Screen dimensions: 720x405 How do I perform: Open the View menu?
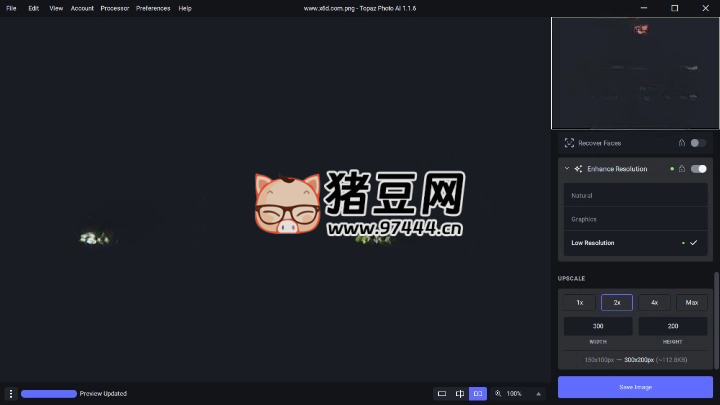click(56, 8)
